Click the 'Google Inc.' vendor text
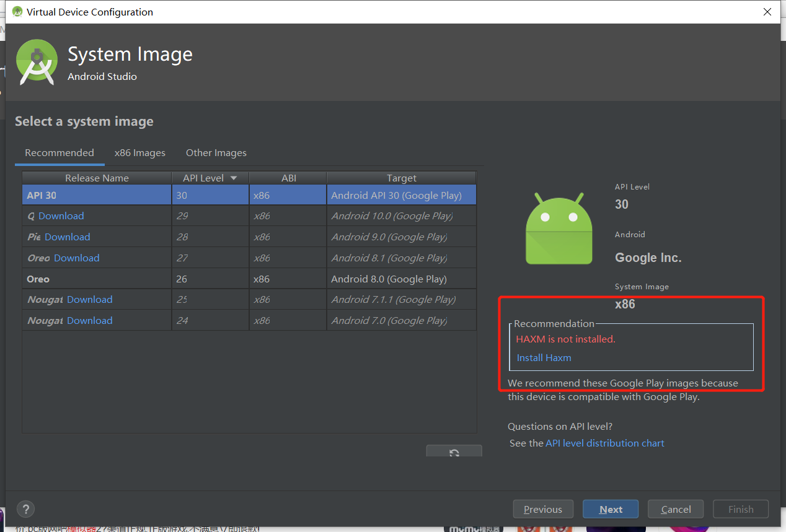The width and height of the screenshot is (786, 532). pyautogui.click(x=648, y=258)
